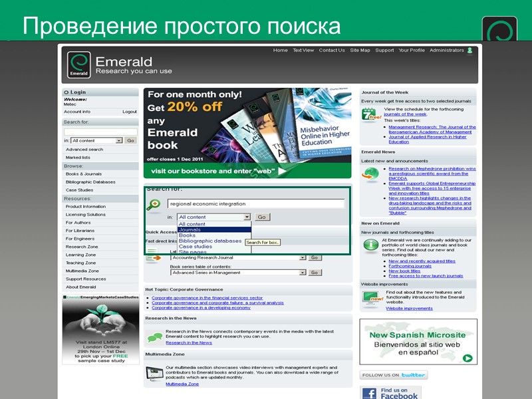Switch to Text View from the header

pos(303,49)
